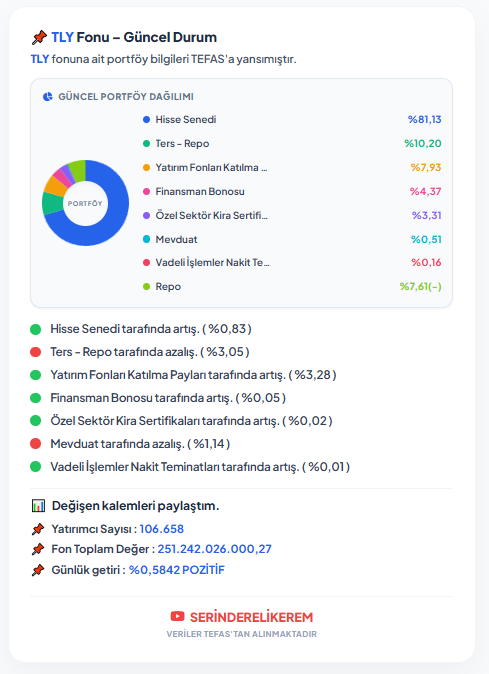Click the Yatırım Fonları Katılma Payları tarafında artış line
This screenshot has height=674, width=489.
(193, 375)
